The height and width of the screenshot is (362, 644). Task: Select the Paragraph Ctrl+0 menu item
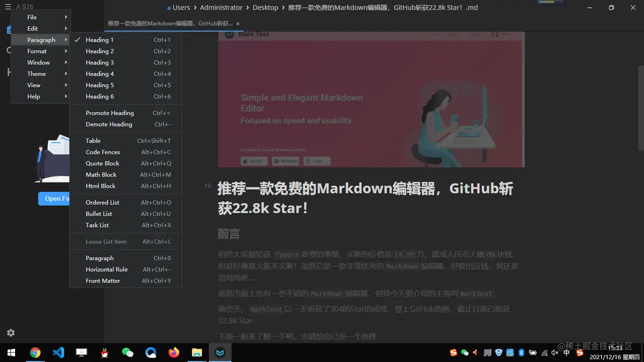pos(126,258)
